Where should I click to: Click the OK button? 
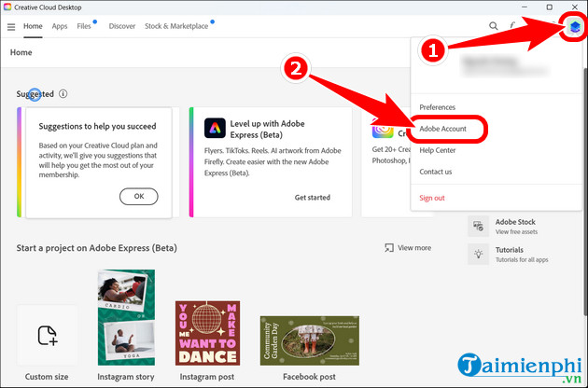pos(139,197)
